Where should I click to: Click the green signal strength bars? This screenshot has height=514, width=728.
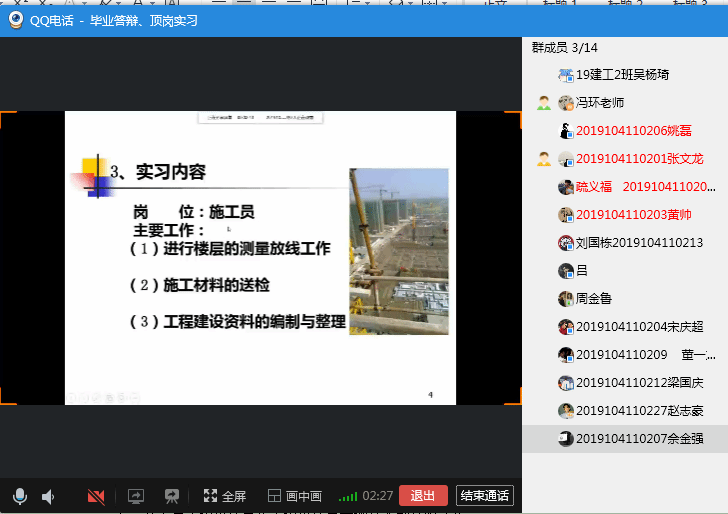tap(347, 496)
